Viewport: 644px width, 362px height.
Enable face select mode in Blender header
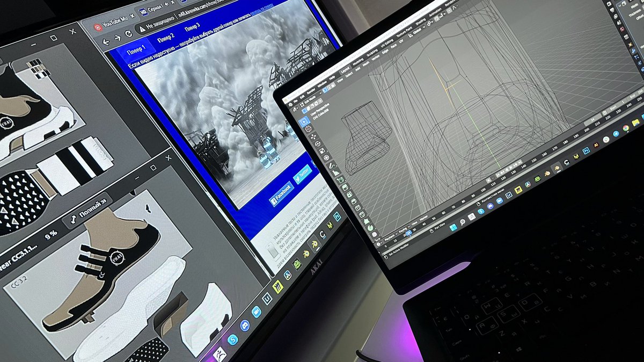(333, 85)
